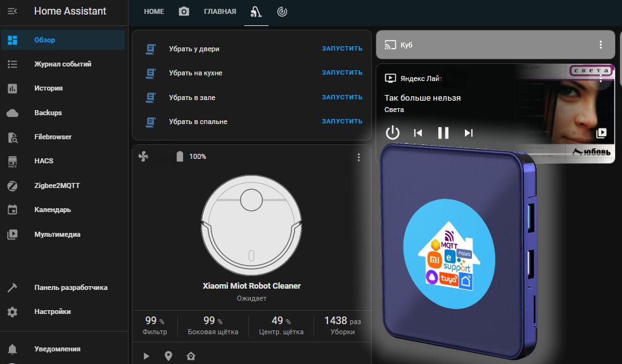Select the radar tab icon
622x364 pixels.
pyautogui.click(x=282, y=12)
